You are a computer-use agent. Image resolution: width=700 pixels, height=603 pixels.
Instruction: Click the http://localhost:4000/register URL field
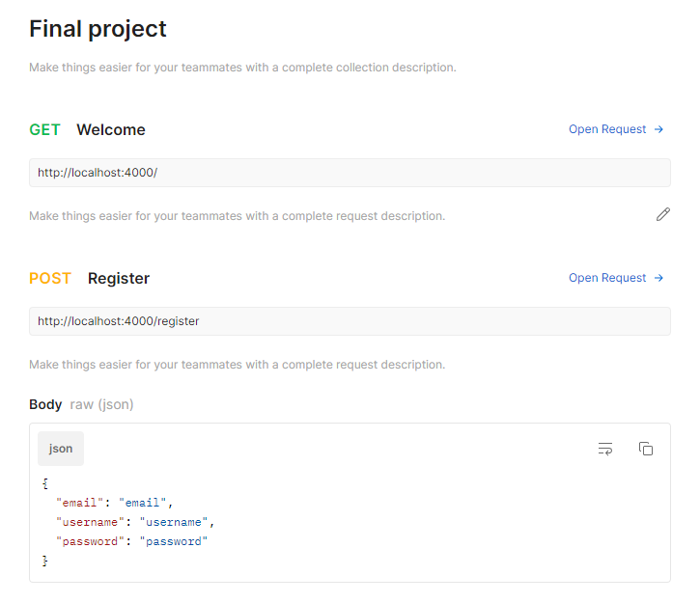point(350,321)
